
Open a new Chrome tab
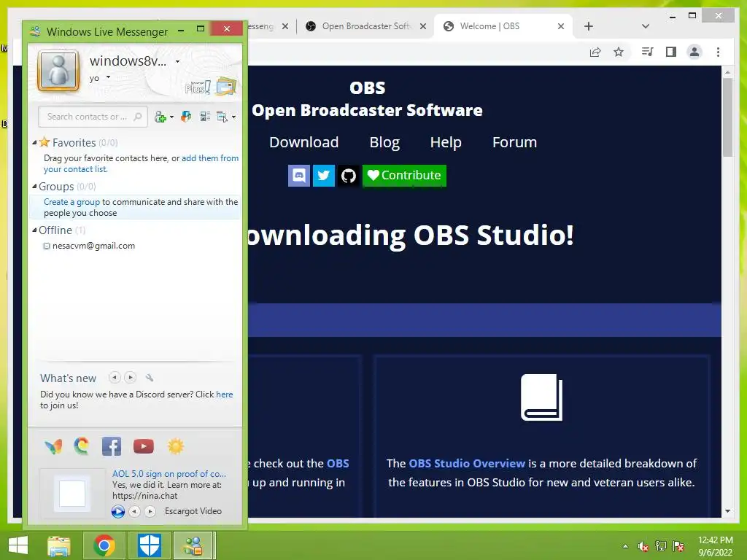tap(589, 26)
